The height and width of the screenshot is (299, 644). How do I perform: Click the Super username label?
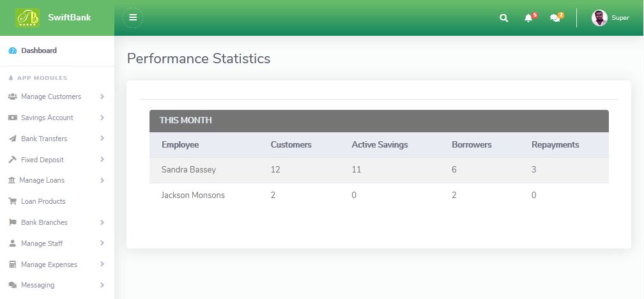[620, 18]
